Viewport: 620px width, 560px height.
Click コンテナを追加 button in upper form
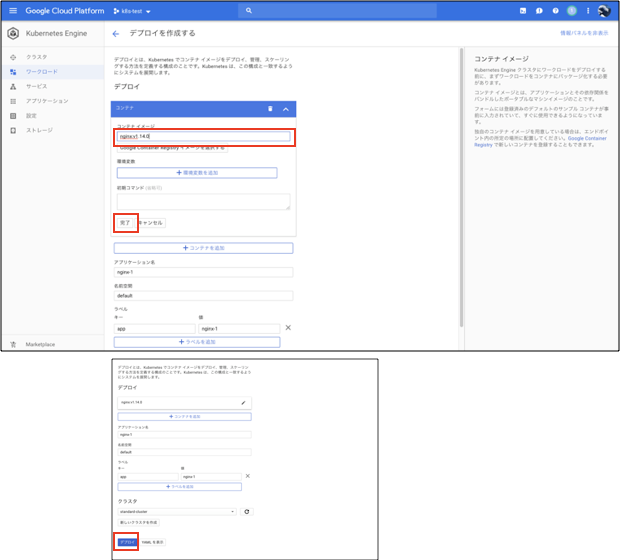[204, 248]
